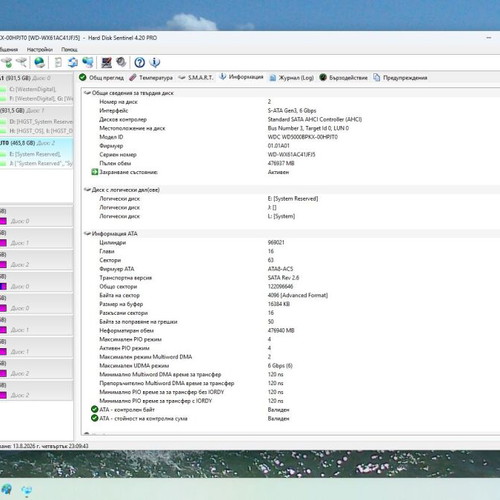This screenshot has height=500, width=500.
Task: Click the network computers toolbar icon
Action: tap(88, 62)
